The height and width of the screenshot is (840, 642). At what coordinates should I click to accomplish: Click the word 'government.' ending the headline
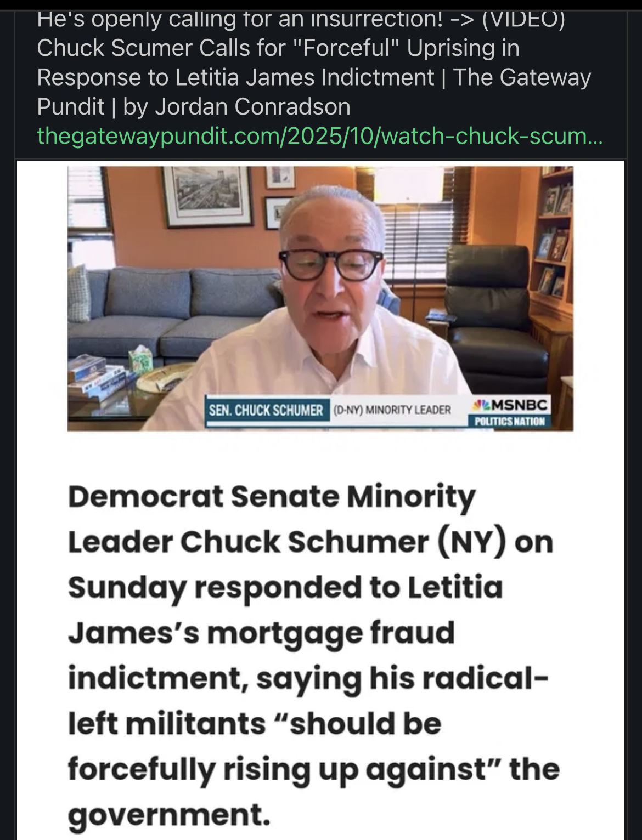(x=169, y=814)
